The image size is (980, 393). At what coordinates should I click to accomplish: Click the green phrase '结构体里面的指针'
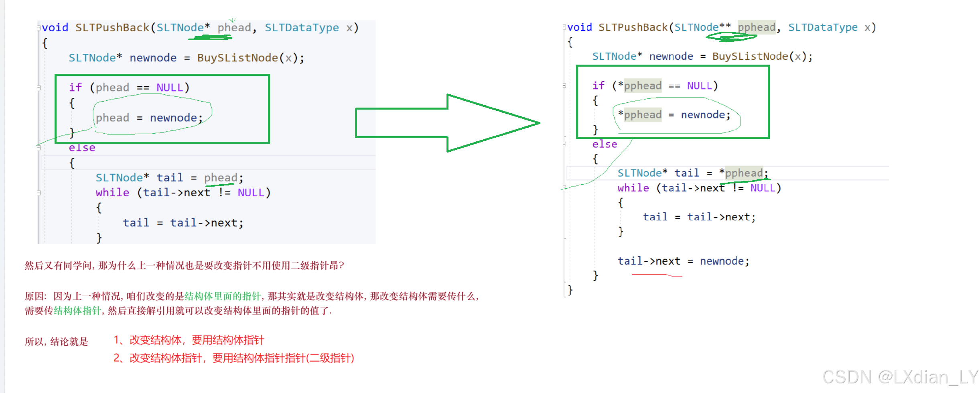(x=223, y=296)
